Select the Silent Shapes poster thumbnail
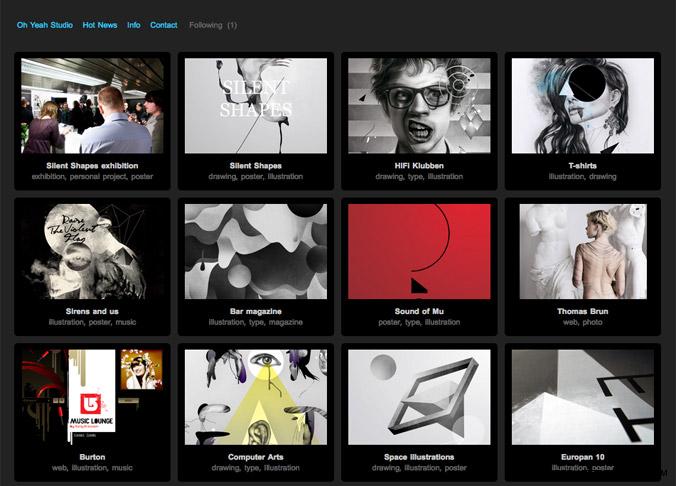 [x=255, y=106]
